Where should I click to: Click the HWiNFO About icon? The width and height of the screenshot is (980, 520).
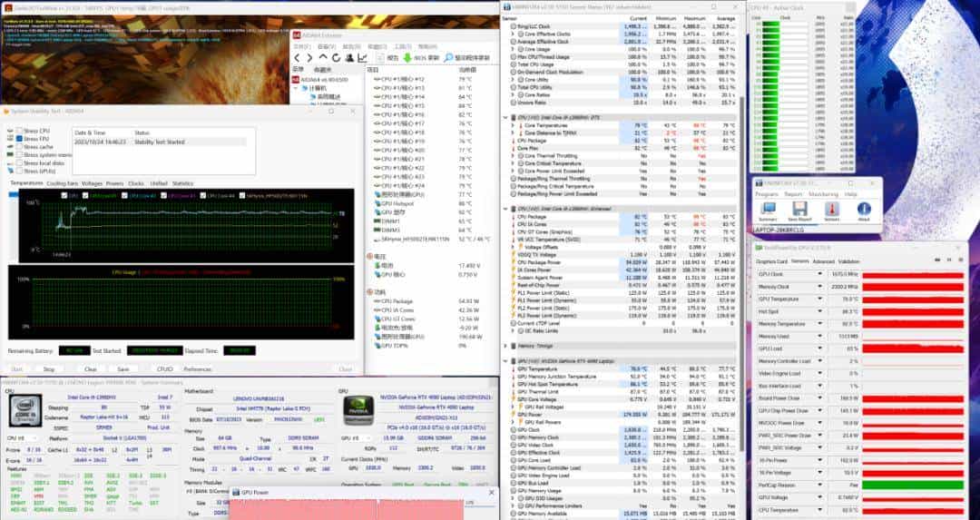click(x=863, y=210)
